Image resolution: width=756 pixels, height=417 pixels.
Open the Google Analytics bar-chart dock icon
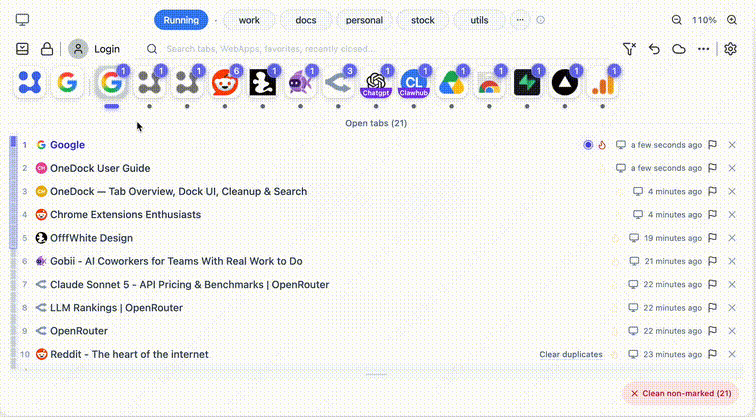603,83
